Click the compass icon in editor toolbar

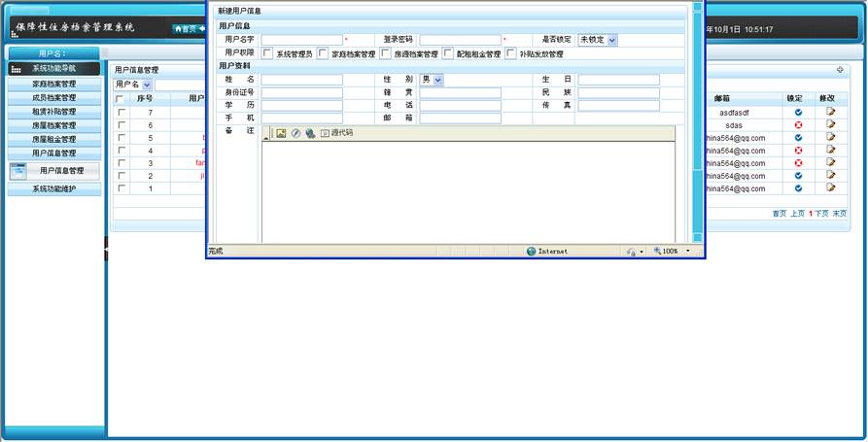point(295,133)
